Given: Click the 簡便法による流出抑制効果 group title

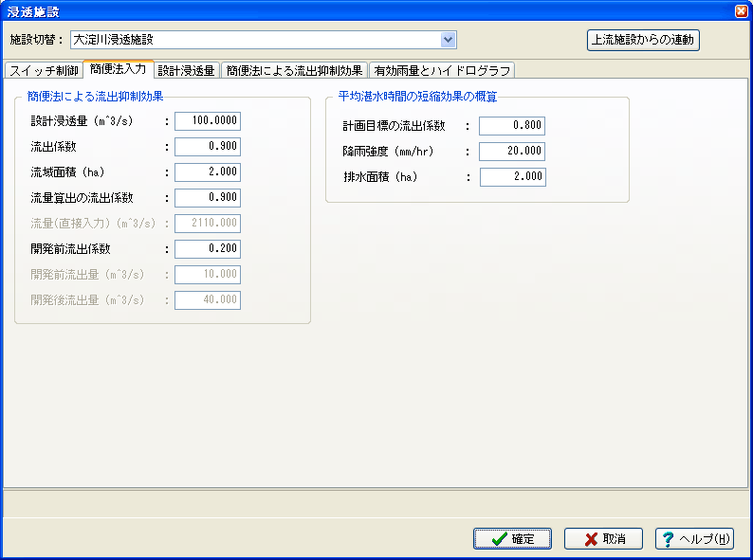Looking at the screenshot, I should [x=95, y=97].
